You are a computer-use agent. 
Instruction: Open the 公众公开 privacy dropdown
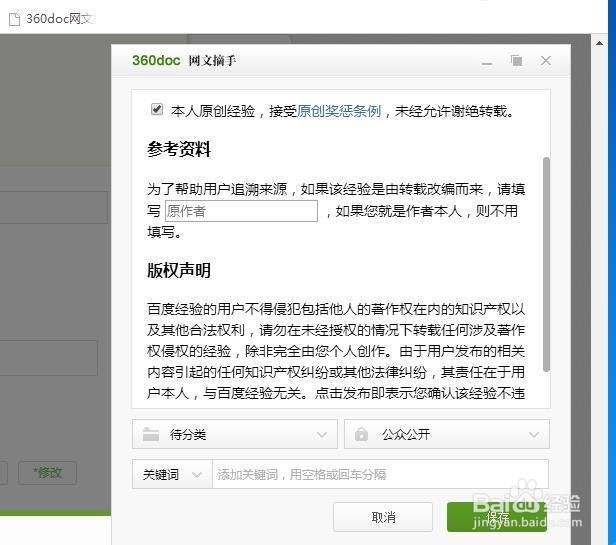click(447, 434)
